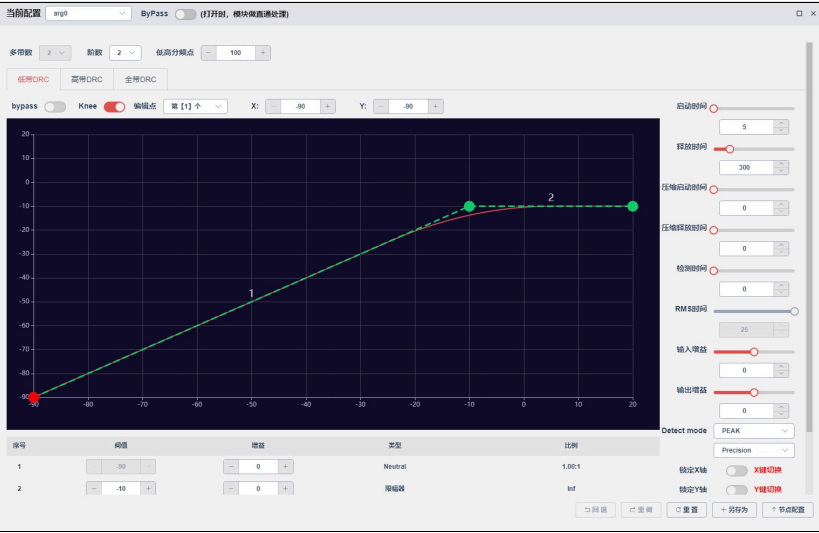
Task: Open the order dropdown showing 2
Action: pos(125,53)
